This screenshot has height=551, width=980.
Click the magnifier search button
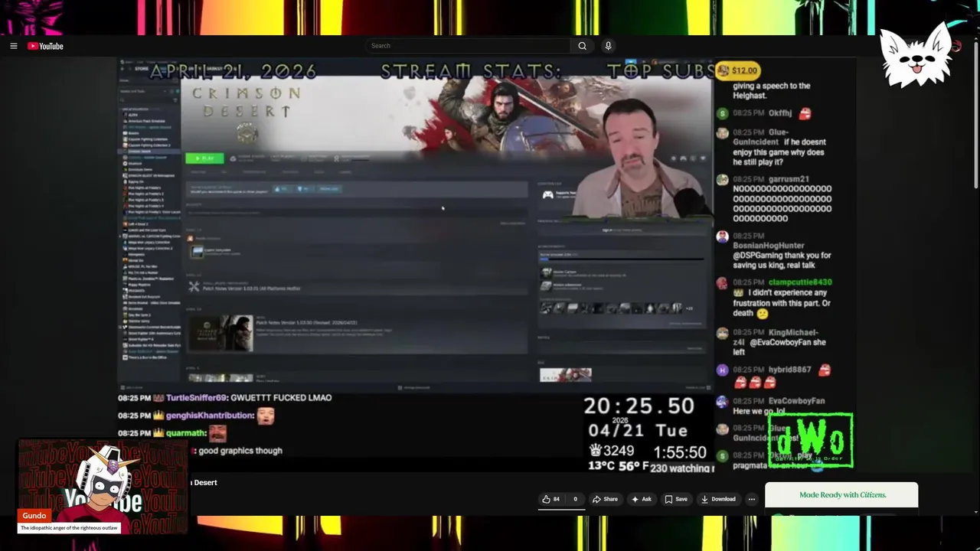tap(583, 46)
